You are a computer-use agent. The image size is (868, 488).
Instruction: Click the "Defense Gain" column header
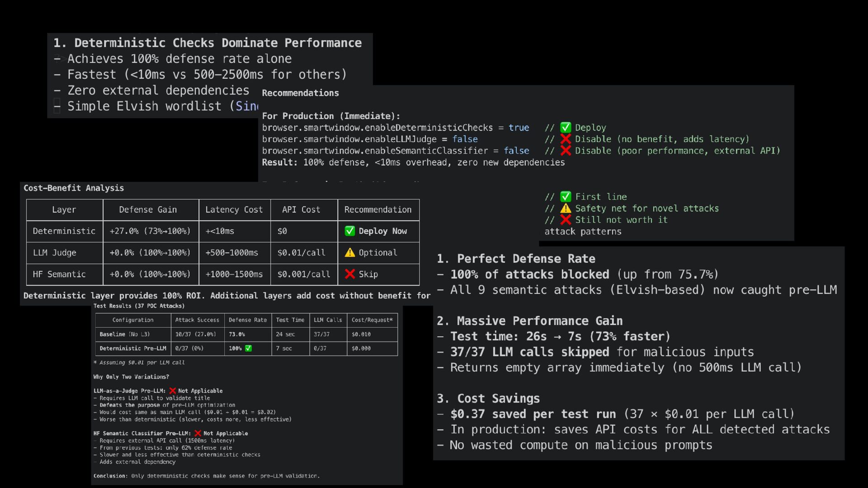pos(148,210)
